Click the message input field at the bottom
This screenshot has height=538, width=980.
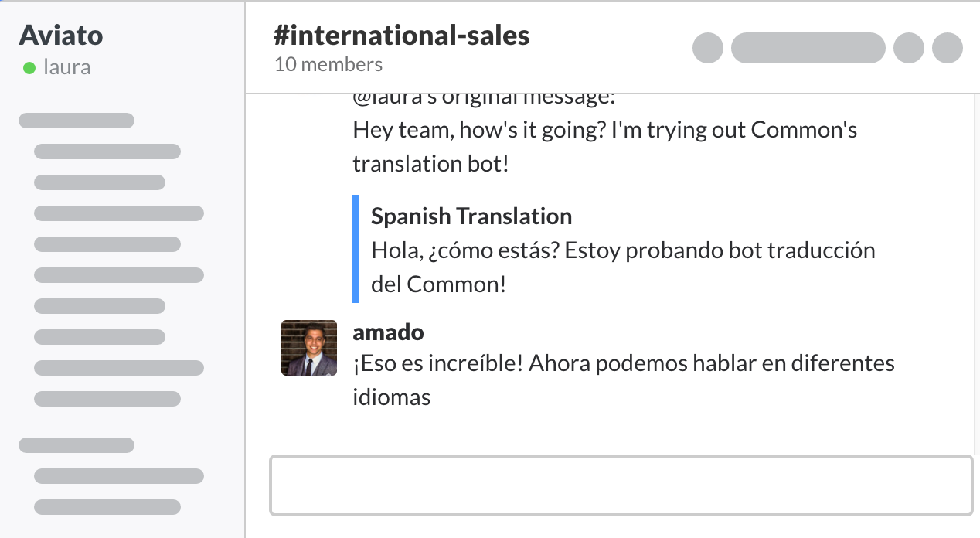pos(621,485)
